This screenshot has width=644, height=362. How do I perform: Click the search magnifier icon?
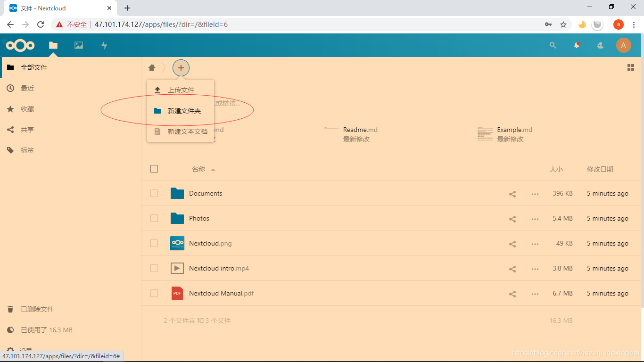pyautogui.click(x=553, y=45)
